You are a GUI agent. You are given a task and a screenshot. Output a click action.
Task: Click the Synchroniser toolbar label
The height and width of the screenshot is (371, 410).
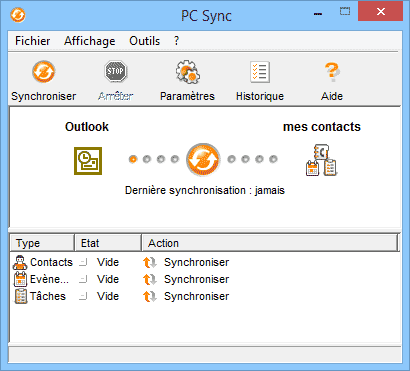[x=44, y=96]
